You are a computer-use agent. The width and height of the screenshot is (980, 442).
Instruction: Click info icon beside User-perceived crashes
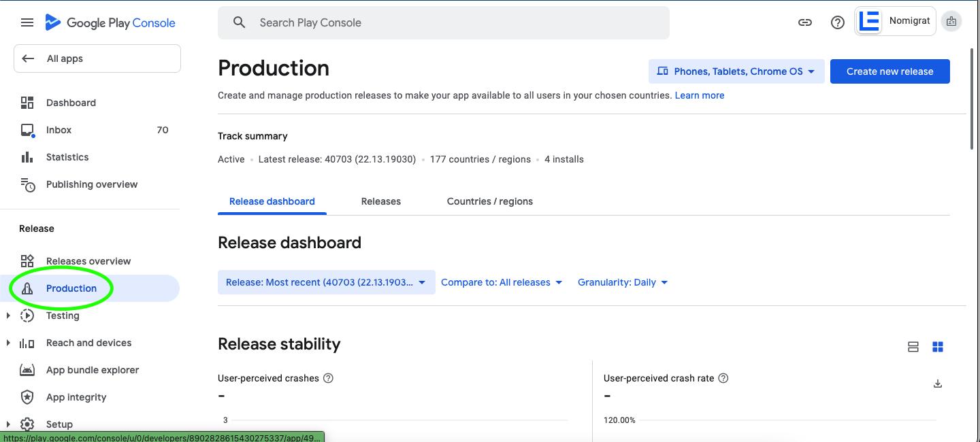328,378
